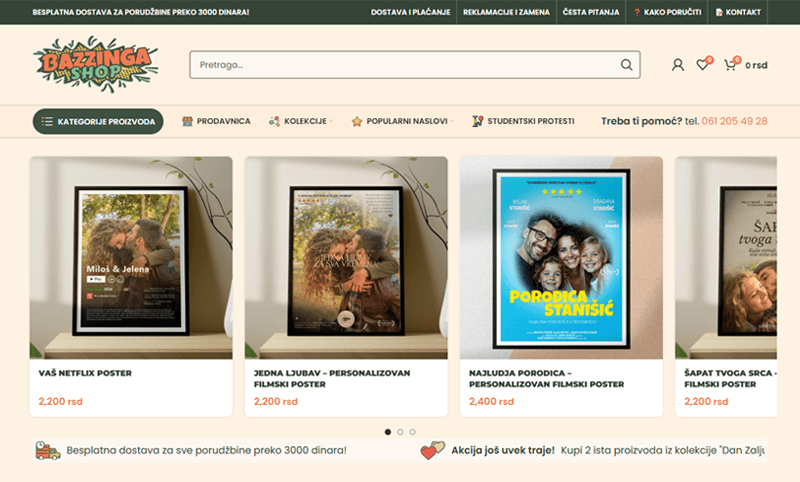The image size is (800, 482).
Task: Open the Miloš & Jelena Netflix poster image
Action: coord(131,258)
